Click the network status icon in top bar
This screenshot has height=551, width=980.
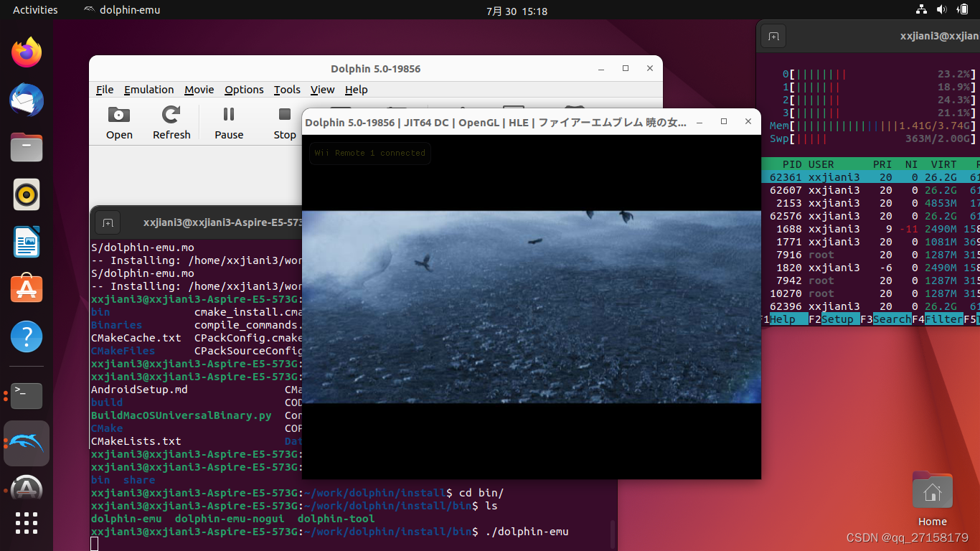point(921,10)
